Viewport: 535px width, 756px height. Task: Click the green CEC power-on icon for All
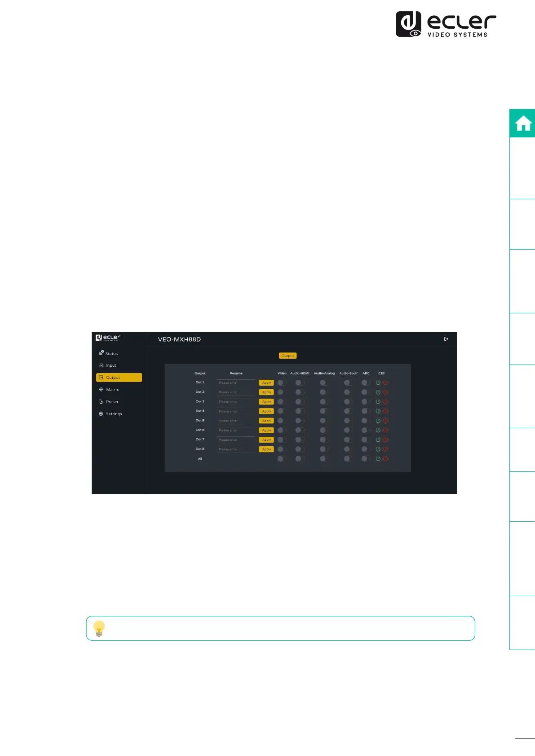tap(378, 459)
